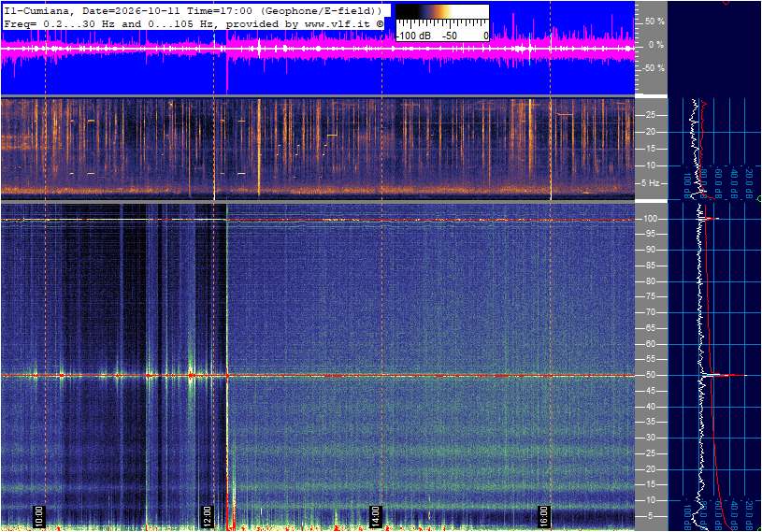Click the '0' label at color scale end
The height and width of the screenshot is (532, 762).
[x=485, y=36]
